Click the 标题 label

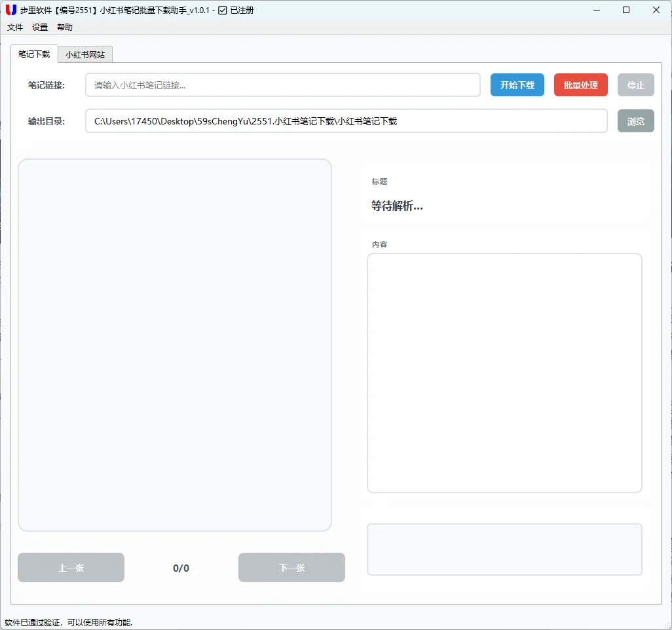(379, 181)
